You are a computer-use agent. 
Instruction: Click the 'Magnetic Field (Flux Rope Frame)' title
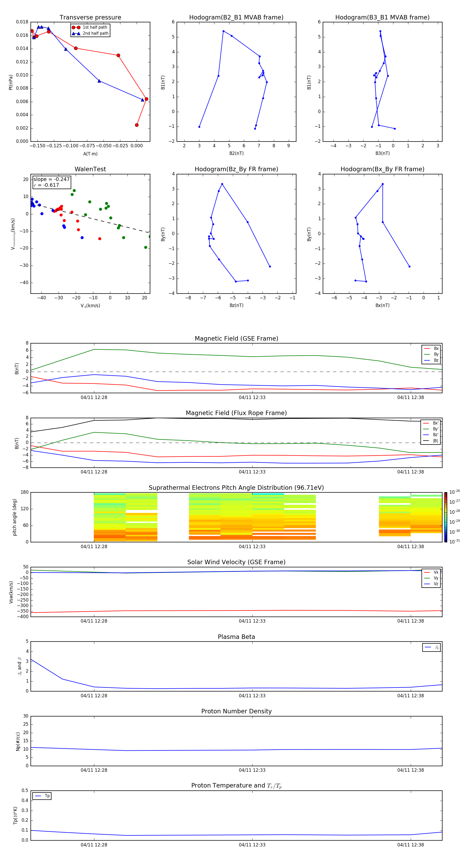[x=236, y=413]
